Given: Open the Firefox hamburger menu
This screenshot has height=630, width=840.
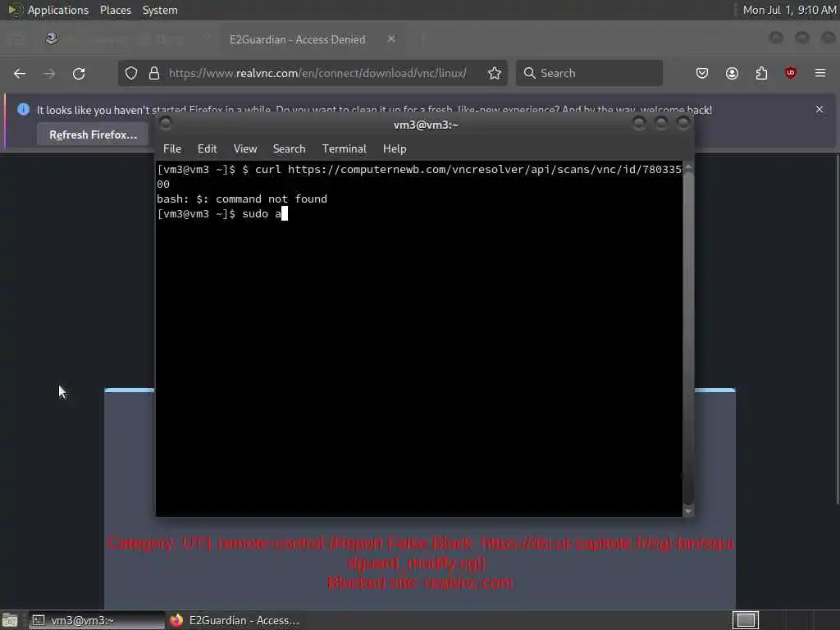Looking at the screenshot, I should [820, 73].
